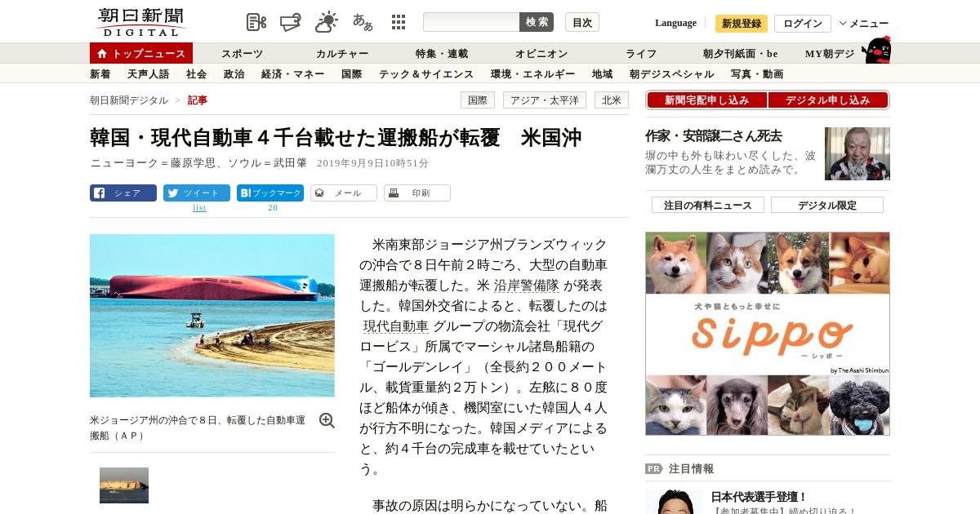The height and width of the screenshot is (514, 980).
Task: Add Hatena ブックマーク for this article
Action: pyautogui.click(x=270, y=193)
